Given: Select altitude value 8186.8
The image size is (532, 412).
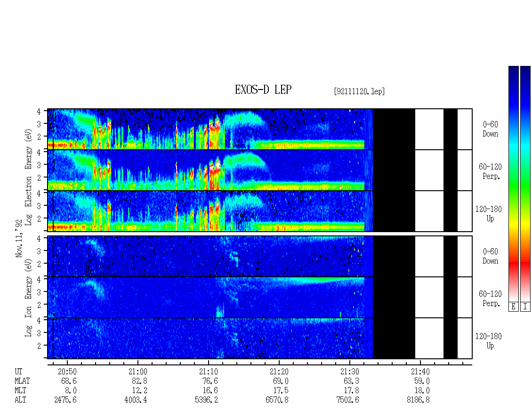Looking at the screenshot, I should (x=418, y=400).
